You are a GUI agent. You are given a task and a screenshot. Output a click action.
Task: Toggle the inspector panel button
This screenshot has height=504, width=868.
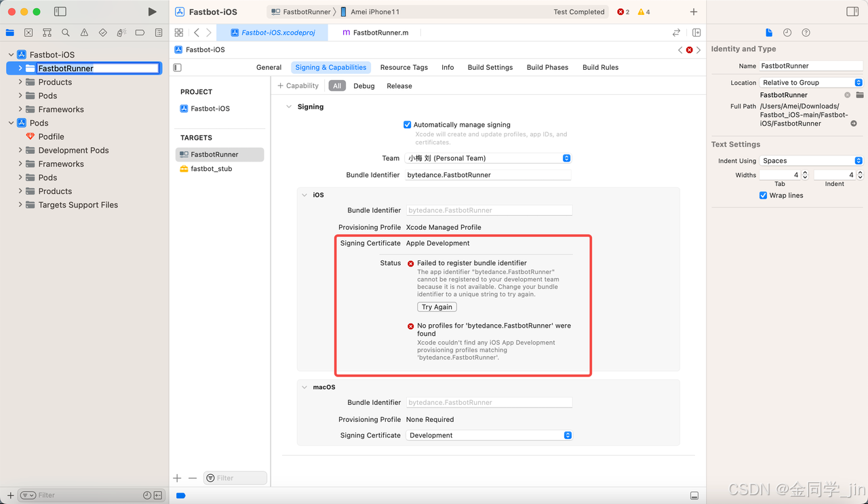[x=852, y=12]
